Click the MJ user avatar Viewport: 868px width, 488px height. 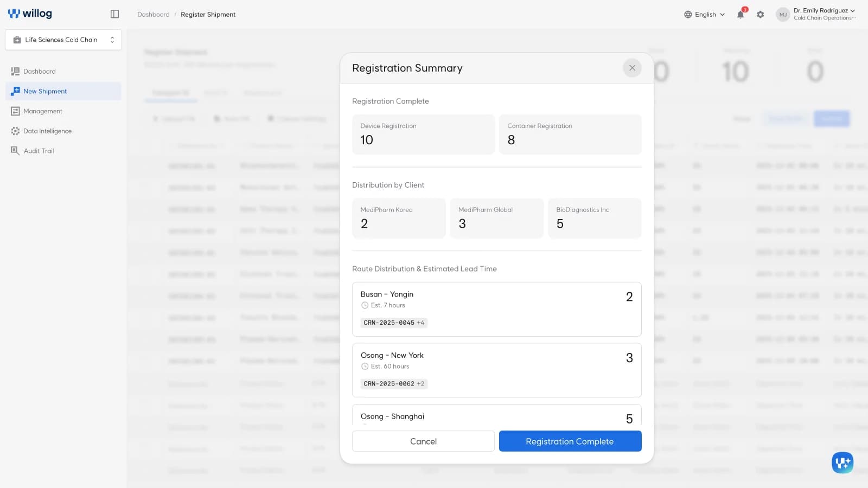pyautogui.click(x=783, y=15)
